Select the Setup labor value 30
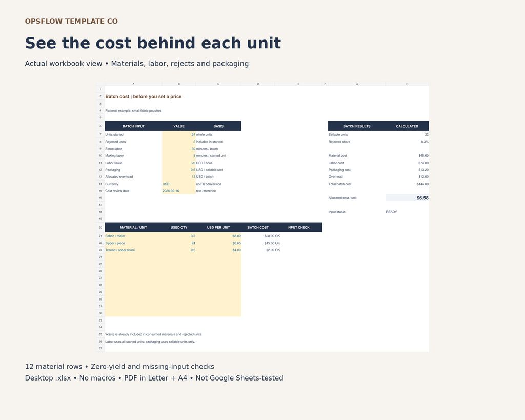The image size is (525, 420). pyautogui.click(x=179, y=149)
